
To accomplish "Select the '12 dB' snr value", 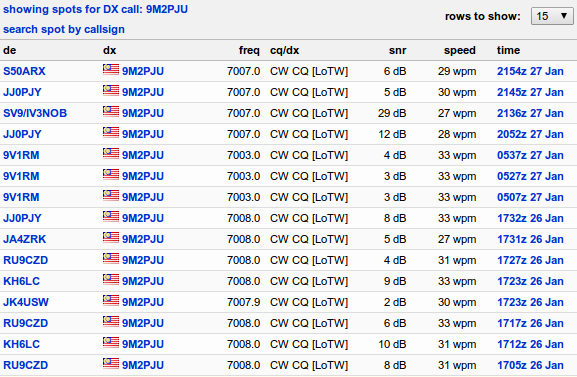I will tap(392, 134).
